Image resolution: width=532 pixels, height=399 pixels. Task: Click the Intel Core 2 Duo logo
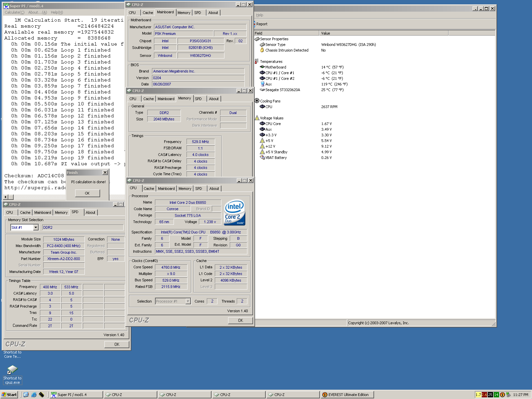[234, 212]
